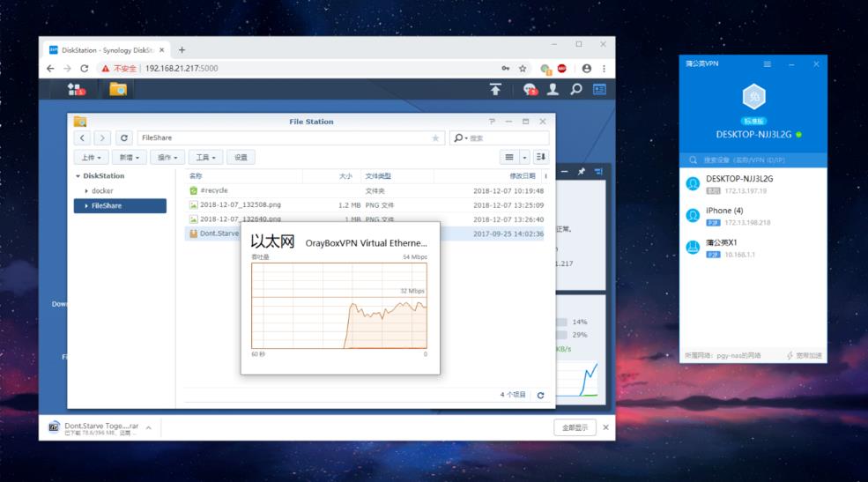
Task: Sort by 文件类型 column header
Action: [x=378, y=176]
